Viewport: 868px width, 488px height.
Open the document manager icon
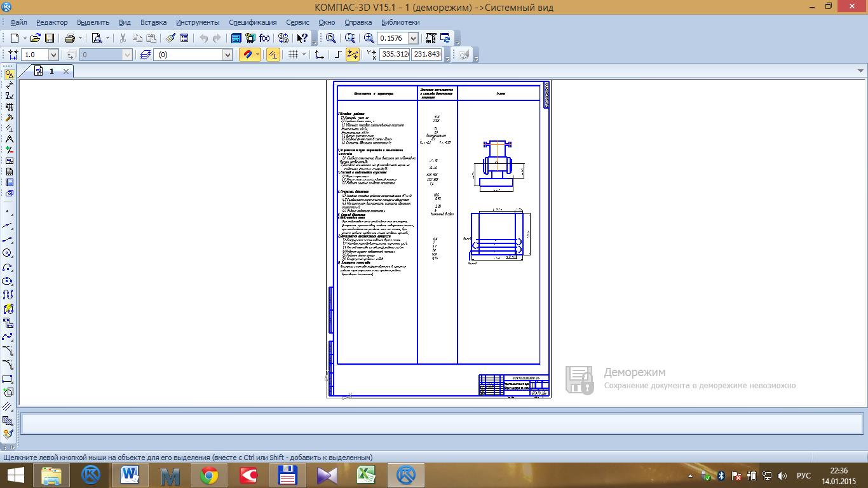(x=236, y=38)
